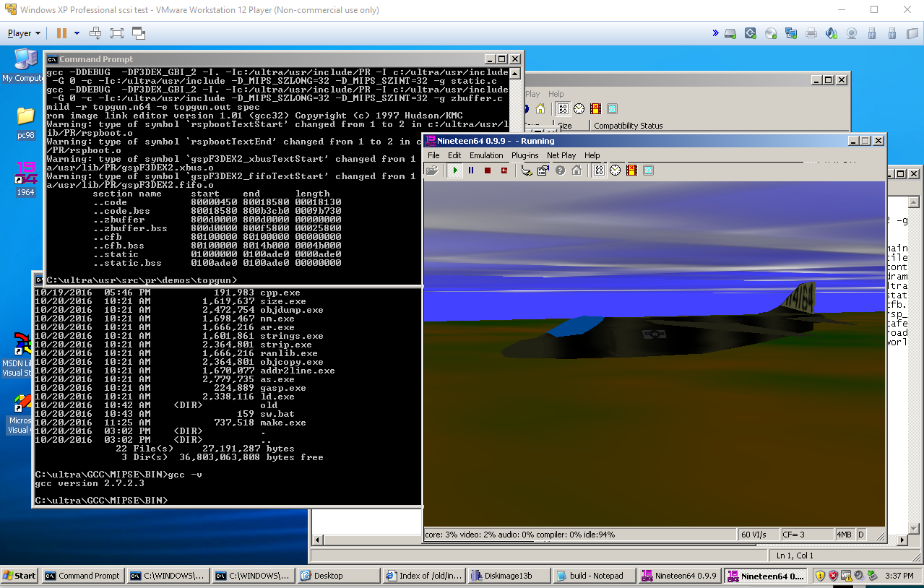Stop emulation with red square in front Nineteen64

488,170
